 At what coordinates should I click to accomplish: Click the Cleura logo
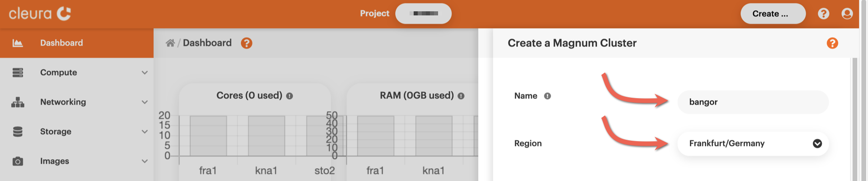[x=40, y=14]
